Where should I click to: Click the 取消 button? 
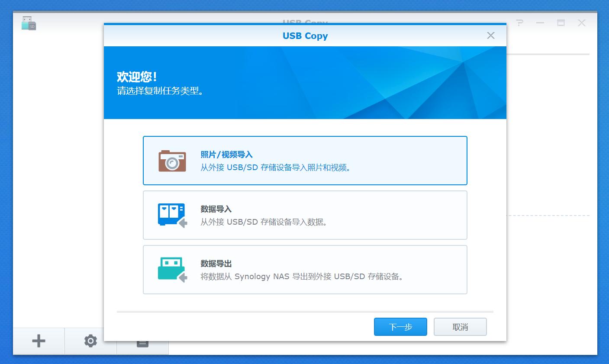(460, 327)
